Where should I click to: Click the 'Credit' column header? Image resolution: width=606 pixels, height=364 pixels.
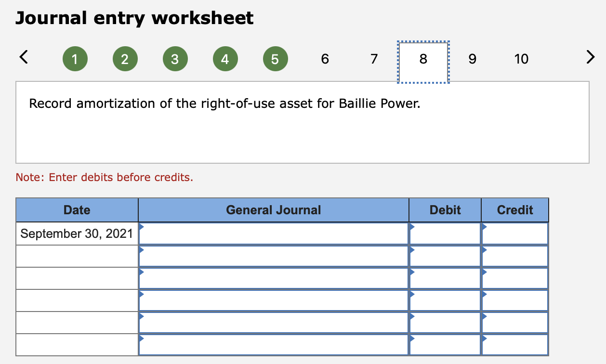[515, 210]
